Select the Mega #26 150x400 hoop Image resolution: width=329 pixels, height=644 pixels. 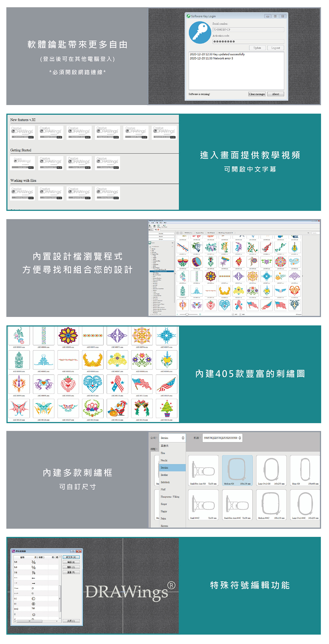pyautogui.click(x=305, y=470)
